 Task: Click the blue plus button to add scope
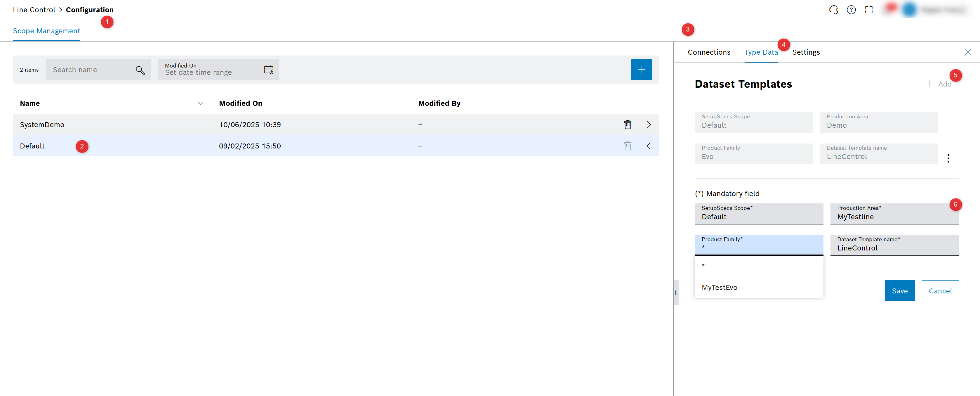[x=642, y=70]
